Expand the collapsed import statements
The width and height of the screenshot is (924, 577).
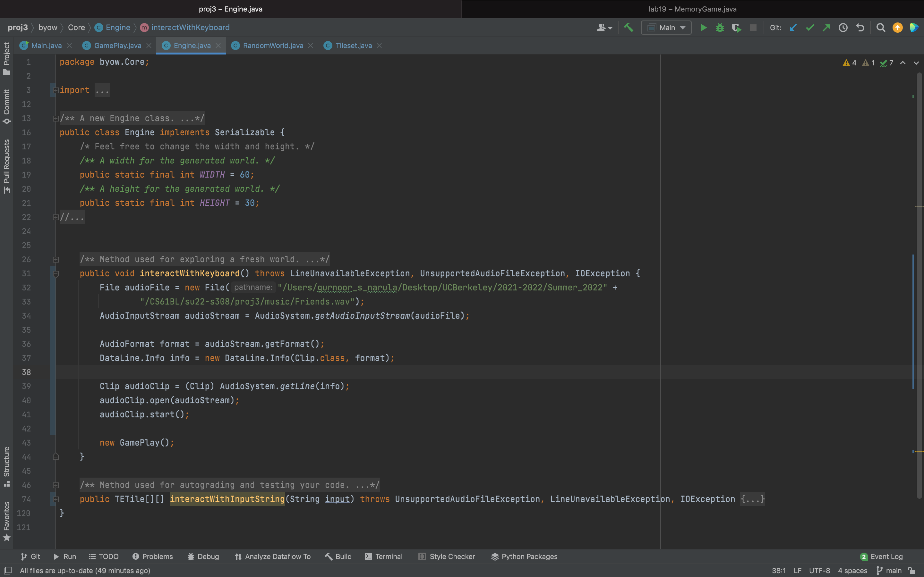(x=56, y=90)
